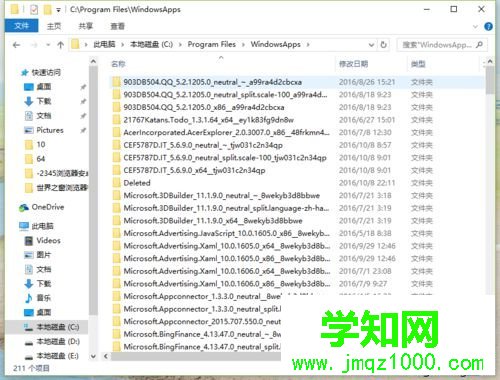Select 903DB504.QQ_5.2.1205.0_x86 folder
Screen dimensions: 500x380
coord(204,107)
